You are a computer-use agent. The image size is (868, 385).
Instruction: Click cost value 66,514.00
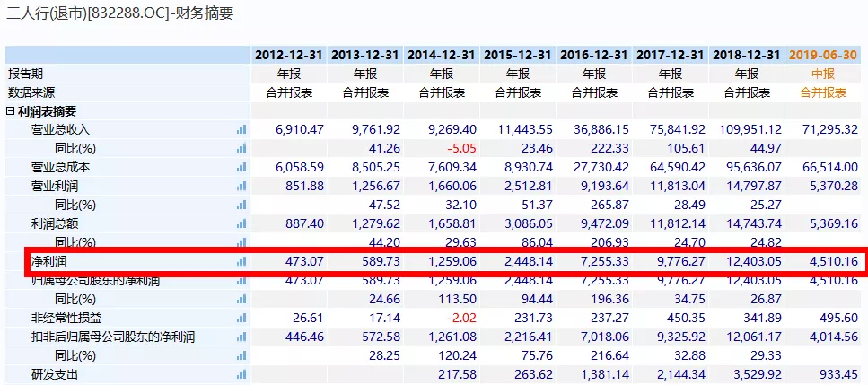(829, 168)
